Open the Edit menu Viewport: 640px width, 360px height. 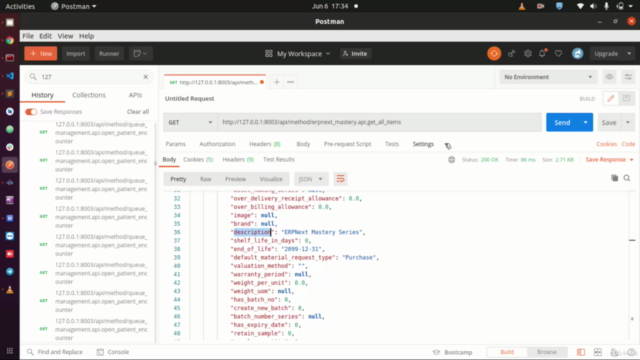pos(45,36)
